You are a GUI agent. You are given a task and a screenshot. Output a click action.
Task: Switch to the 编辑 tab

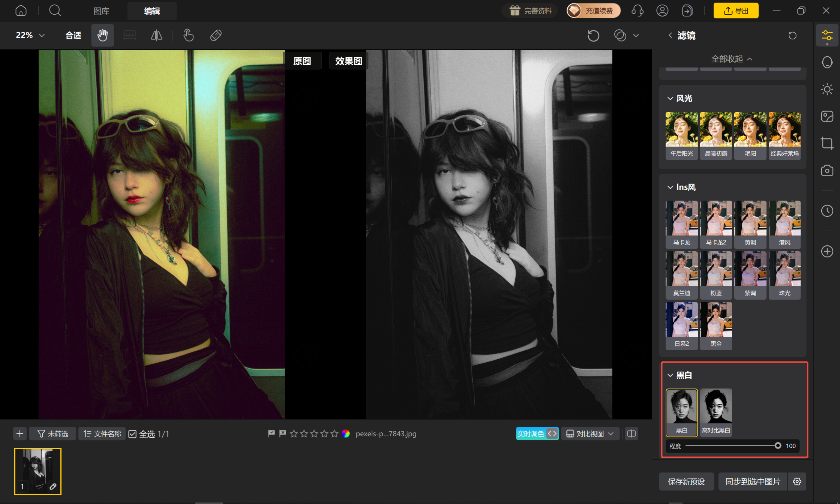point(152,11)
